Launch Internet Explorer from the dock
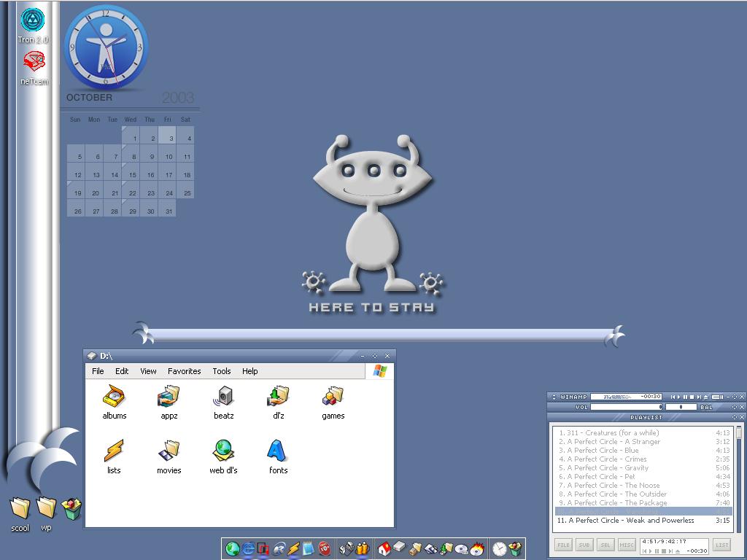 [248, 549]
